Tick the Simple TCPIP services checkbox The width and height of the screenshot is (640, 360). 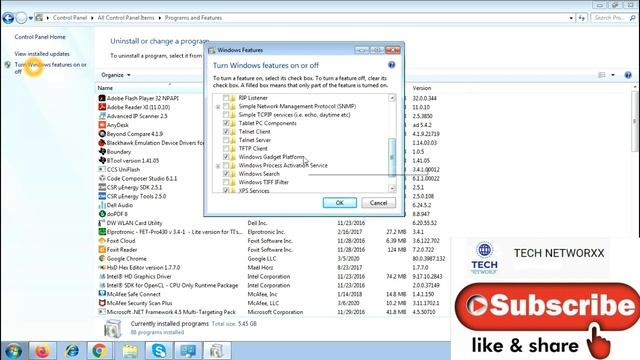point(226,115)
